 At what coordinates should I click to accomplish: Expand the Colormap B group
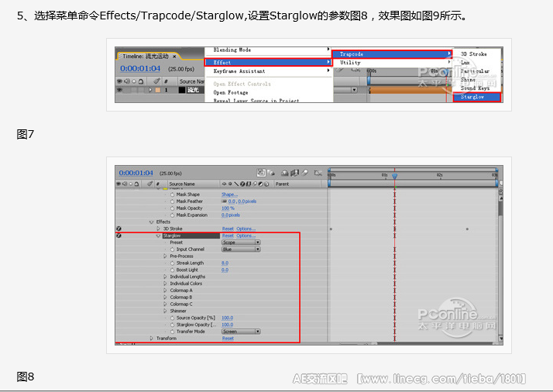coord(165,297)
